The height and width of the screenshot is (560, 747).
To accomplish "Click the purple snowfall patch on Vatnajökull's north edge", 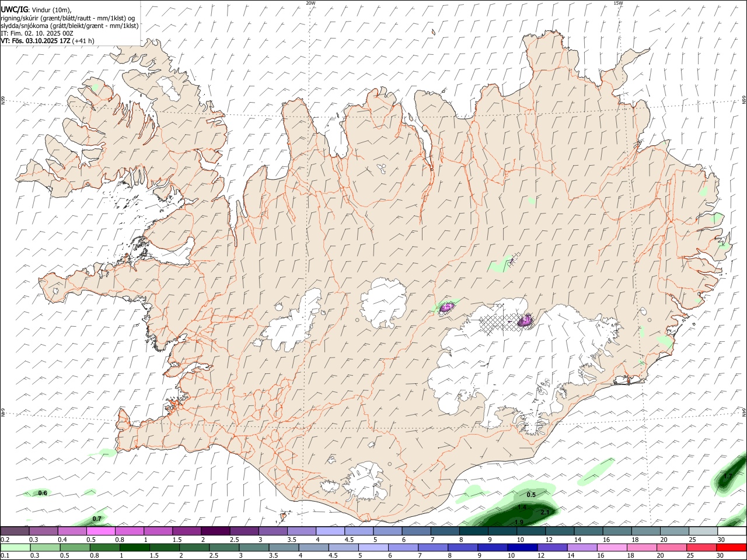I will 525,320.
